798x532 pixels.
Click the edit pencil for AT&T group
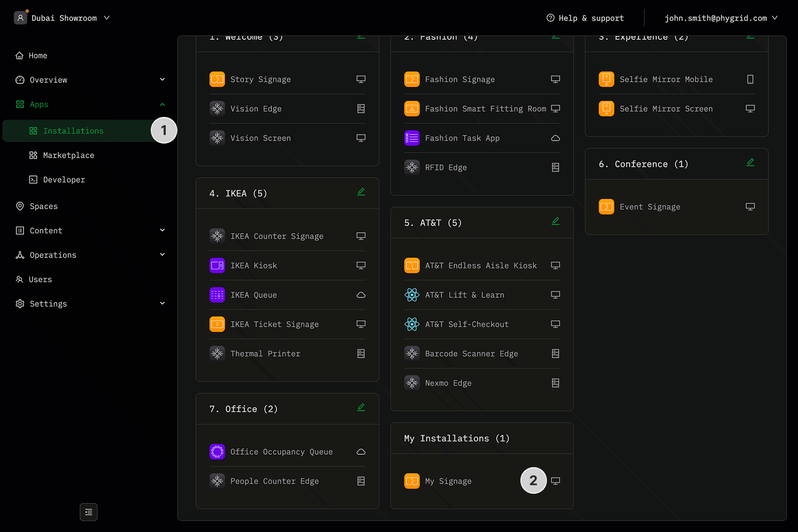pos(555,221)
